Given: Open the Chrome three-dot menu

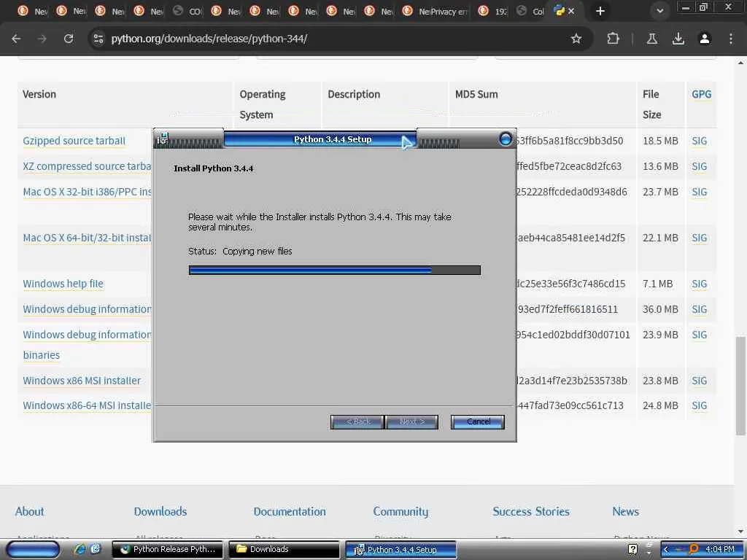Looking at the screenshot, I should (x=731, y=39).
